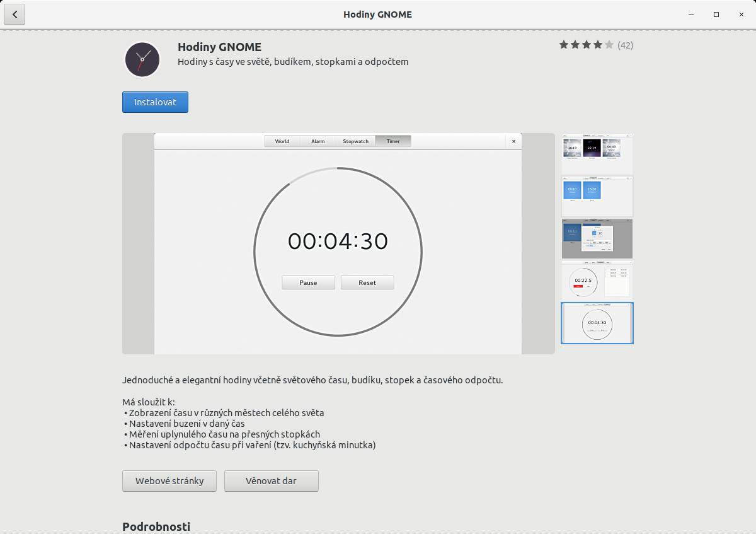The width and height of the screenshot is (756, 534).
Task: Click the summary "Hodiny s časy ve světě…"
Action: pos(293,62)
